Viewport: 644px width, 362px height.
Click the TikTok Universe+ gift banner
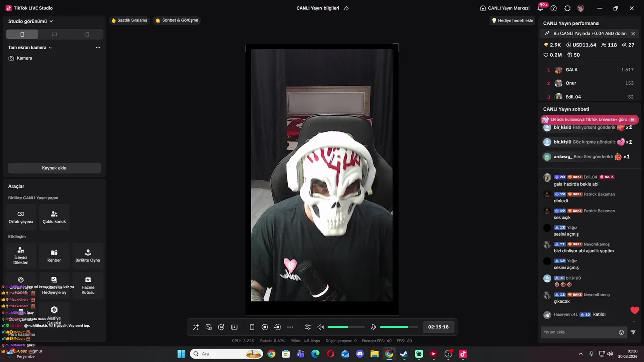pyautogui.click(x=589, y=120)
